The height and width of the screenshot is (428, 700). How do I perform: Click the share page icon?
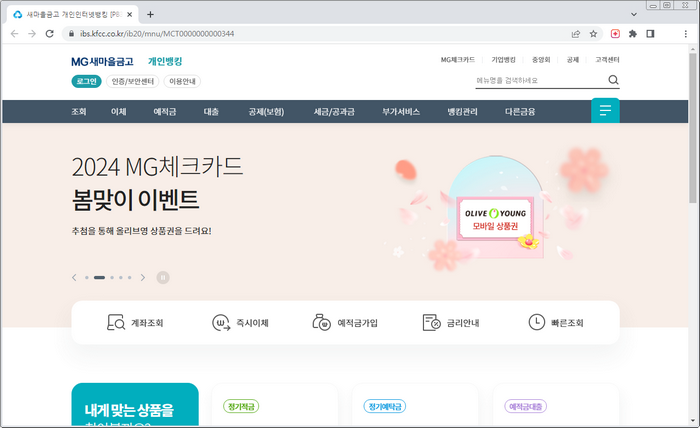(x=576, y=34)
